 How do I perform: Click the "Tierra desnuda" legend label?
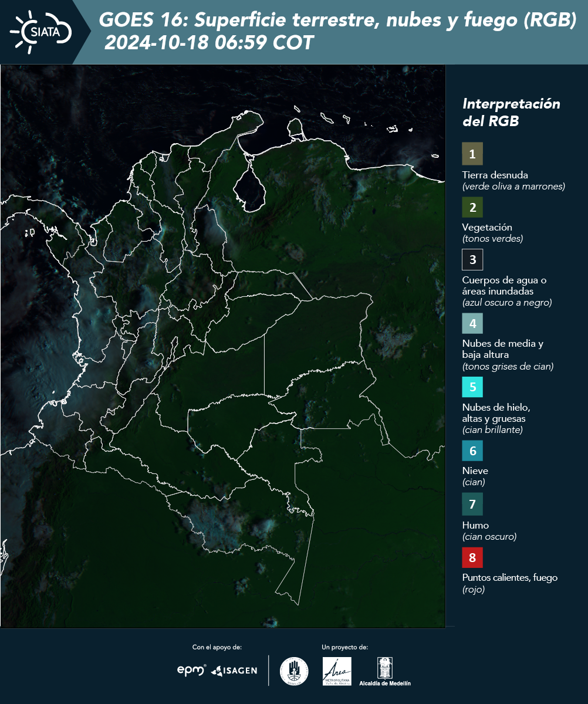point(495,175)
